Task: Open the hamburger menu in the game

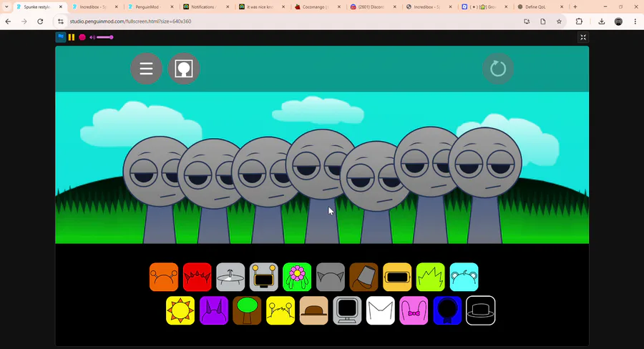Action: click(146, 69)
